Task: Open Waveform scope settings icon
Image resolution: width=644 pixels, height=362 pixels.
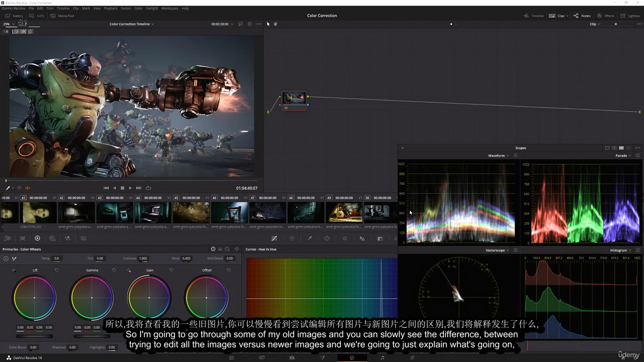Action: click(x=515, y=156)
